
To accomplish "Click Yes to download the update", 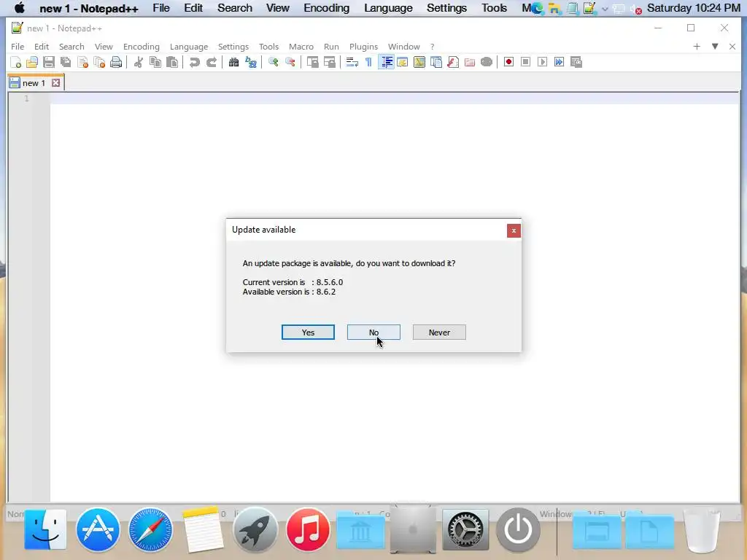I will pyautogui.click(x=308, y=332).
